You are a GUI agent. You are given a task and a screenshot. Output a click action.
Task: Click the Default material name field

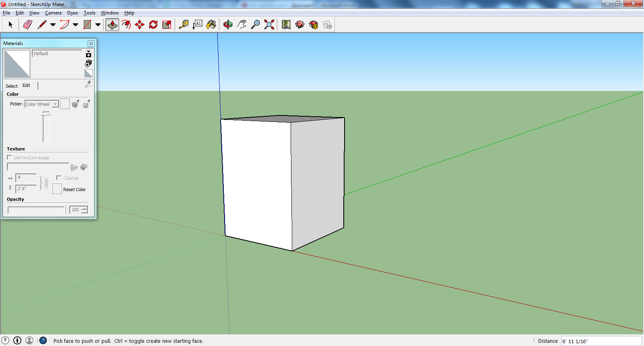point(57,54)
